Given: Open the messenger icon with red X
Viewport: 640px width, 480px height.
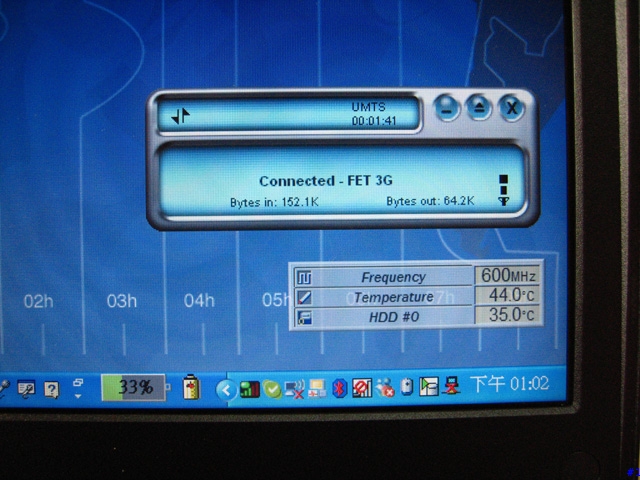Looking at the screenshot, I should point(384,388).
